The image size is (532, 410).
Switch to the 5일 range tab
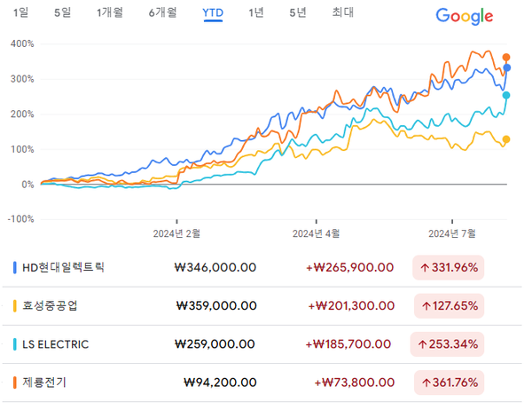pyautogui.click(x=63, y=12)
